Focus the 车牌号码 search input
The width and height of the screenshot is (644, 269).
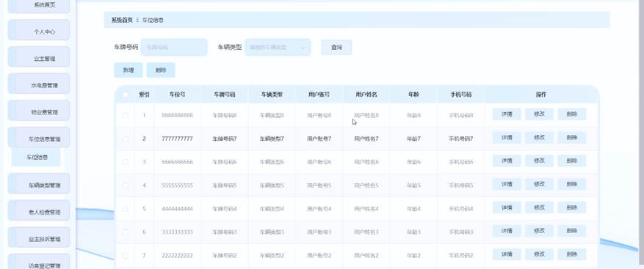tap(174, 47)
